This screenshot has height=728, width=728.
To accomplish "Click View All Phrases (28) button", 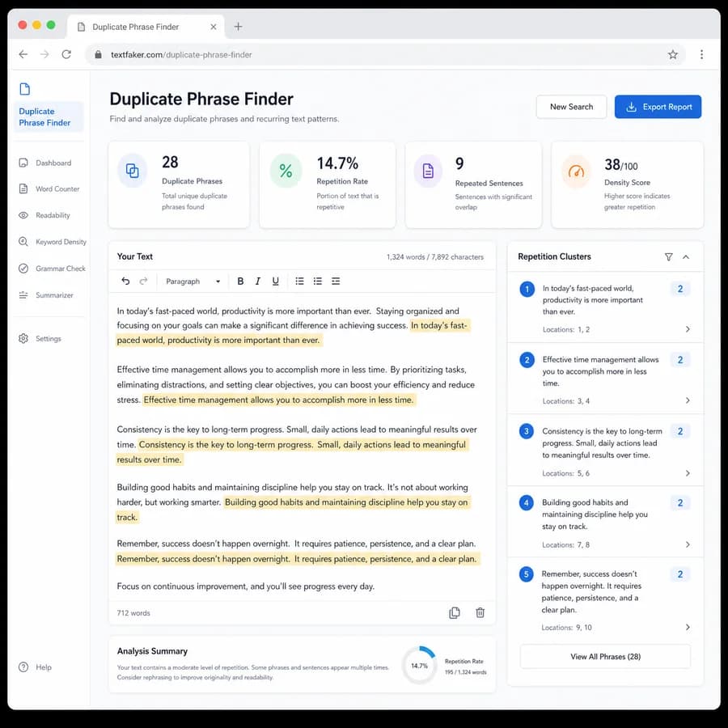I will [605, 657].
